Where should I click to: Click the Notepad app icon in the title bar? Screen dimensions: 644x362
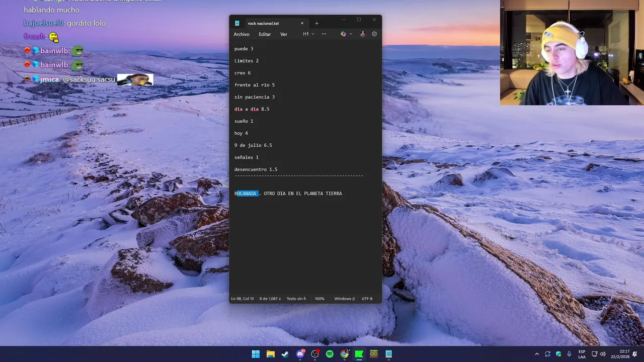click(x=237, y=23)
